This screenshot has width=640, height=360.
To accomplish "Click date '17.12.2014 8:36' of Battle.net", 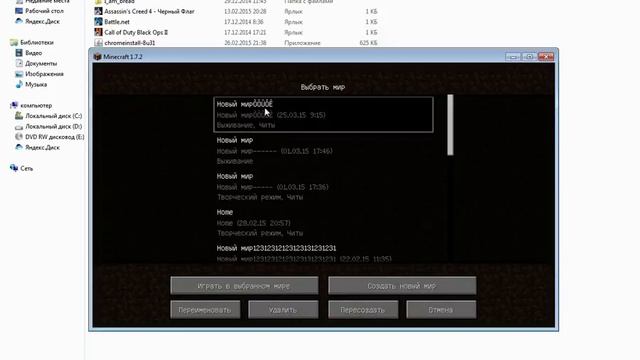I will 244,22.
